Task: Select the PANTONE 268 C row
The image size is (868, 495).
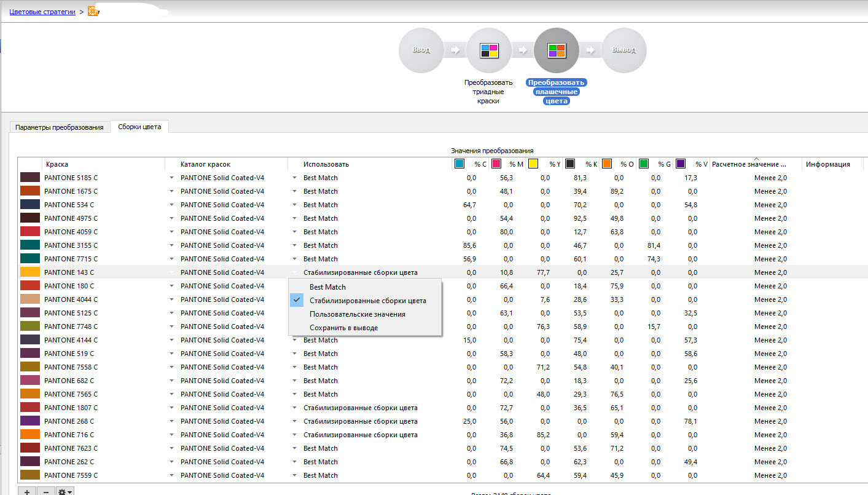Action: (69, 421)
